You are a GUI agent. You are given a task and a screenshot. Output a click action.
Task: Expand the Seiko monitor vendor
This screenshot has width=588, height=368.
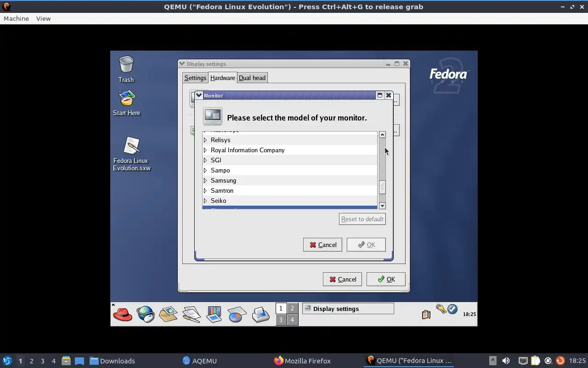point(205,201)
